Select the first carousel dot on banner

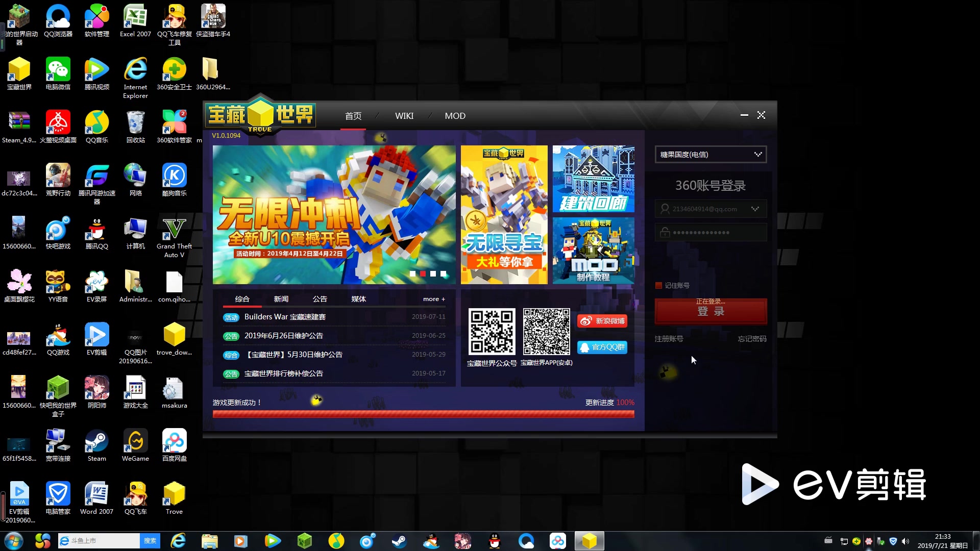click(412, 274)
